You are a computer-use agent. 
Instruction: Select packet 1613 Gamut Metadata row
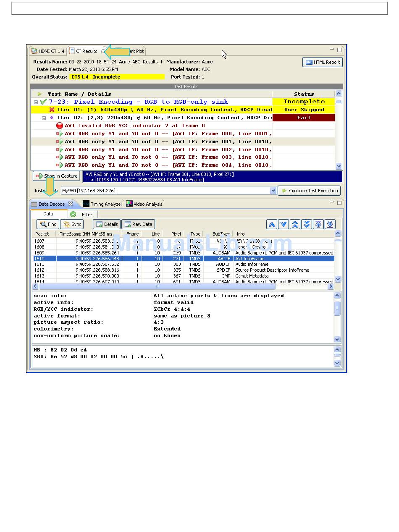point(184,276)
